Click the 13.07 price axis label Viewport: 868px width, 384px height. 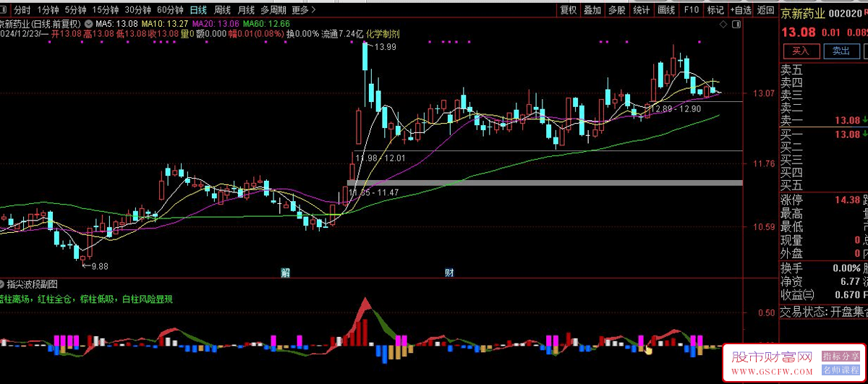(762, 93)
